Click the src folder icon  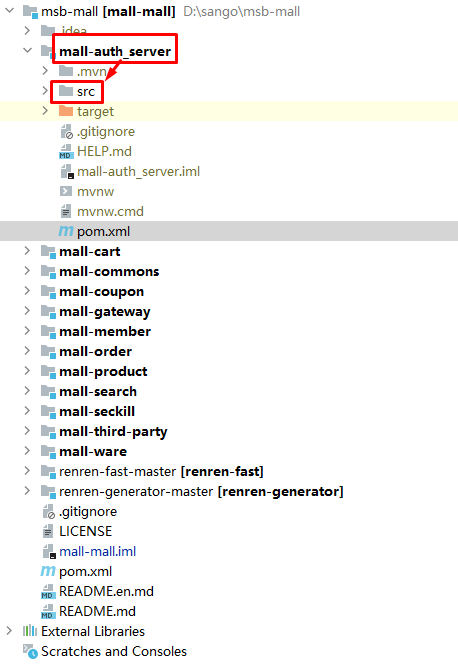pos(66,91)
